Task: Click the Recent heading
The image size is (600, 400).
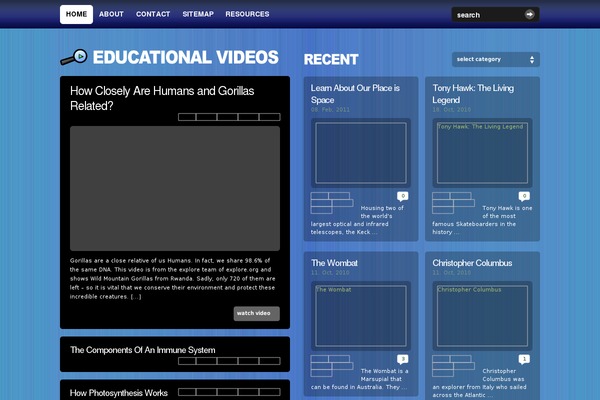Action: coord(331,59)
